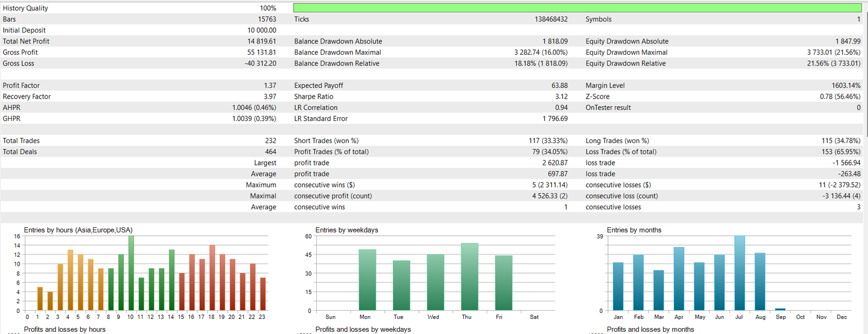Image resolution: width=868 pixels, height=334 pixels.
Task: Select the GHPR value 1.0039 (0.39%)
Action: (254, 119)
